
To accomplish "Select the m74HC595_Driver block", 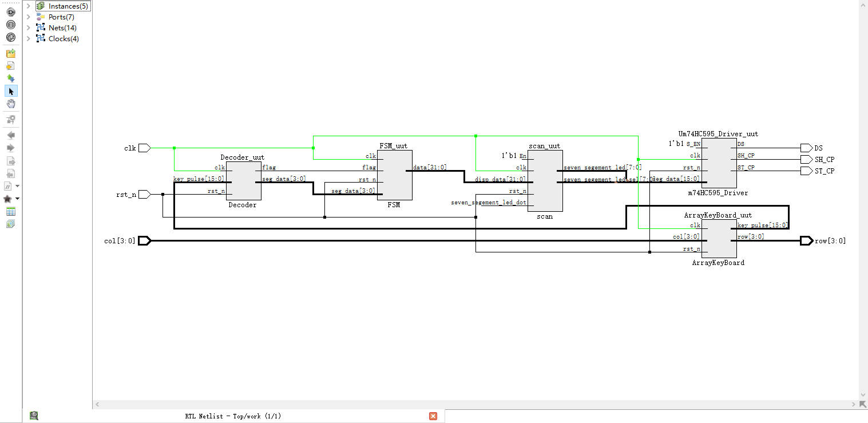I will 719,163.
